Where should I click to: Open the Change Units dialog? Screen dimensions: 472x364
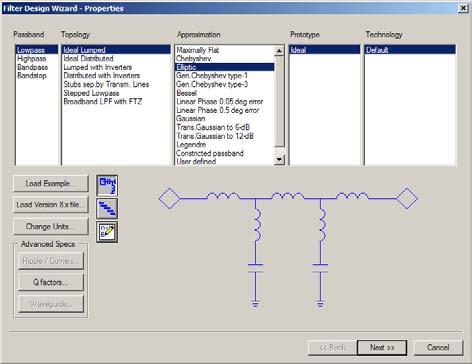[x=51, y=227]
